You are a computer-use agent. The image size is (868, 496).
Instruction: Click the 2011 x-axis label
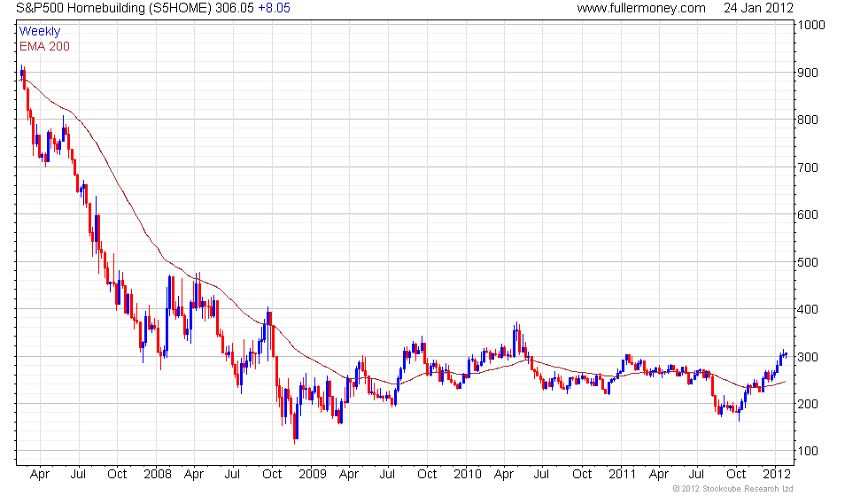(622, 475)
